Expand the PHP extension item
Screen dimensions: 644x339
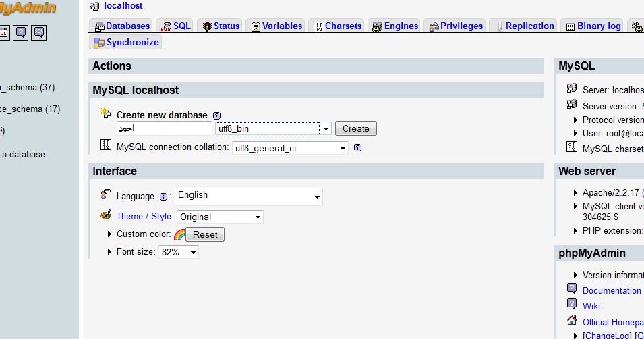click(x=575, y=230)
